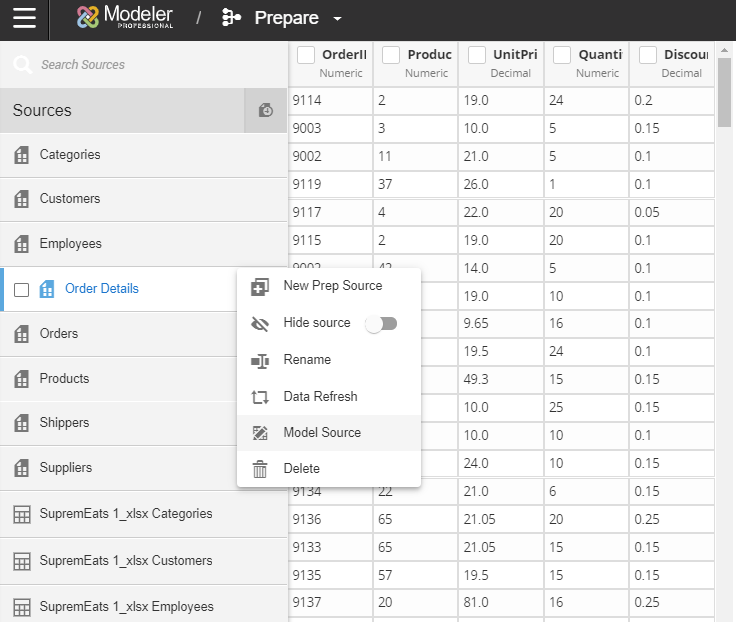The width and height of the screenshot is (736, 623).
Task: Tick the UnitPrice column checkbox
Action: click(478, 55)
